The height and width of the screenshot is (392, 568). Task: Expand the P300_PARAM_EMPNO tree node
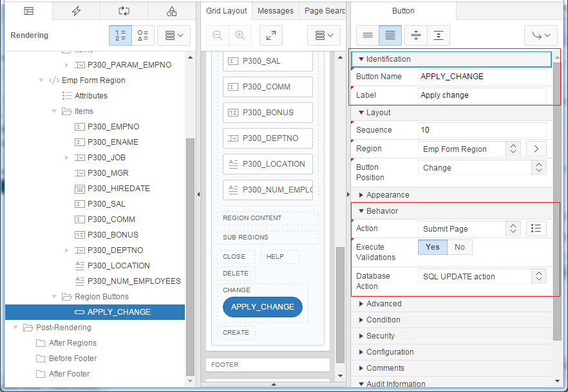tap(67, 65)
